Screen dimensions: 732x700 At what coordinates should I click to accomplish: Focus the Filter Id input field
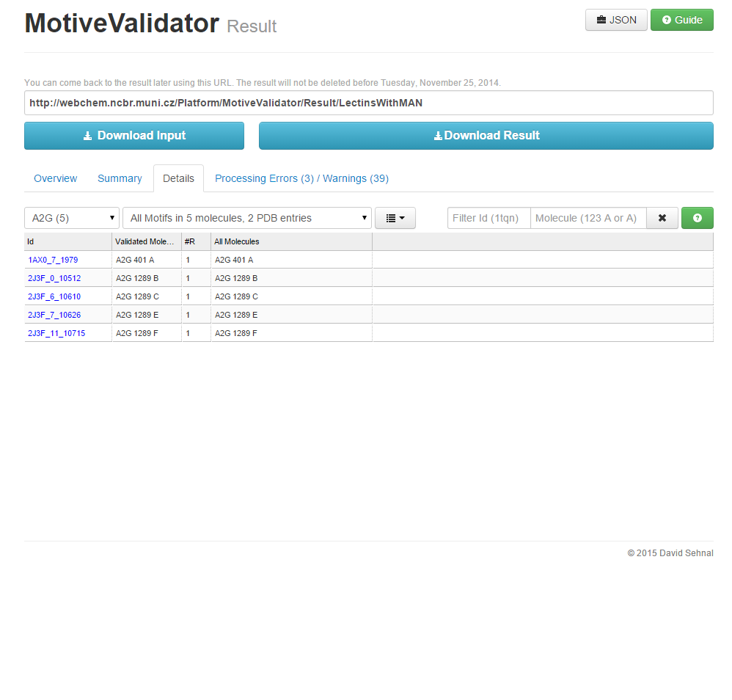click(488, 218)
